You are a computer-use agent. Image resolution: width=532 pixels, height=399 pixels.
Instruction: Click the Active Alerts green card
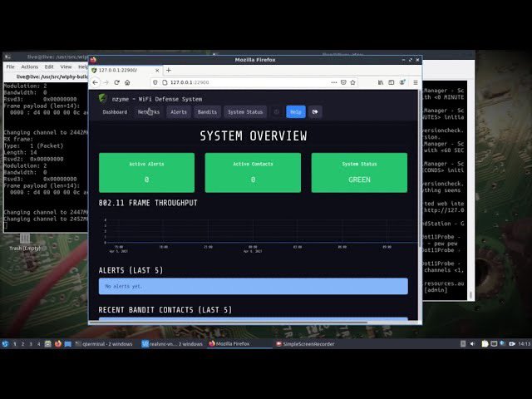coord(146,173)
